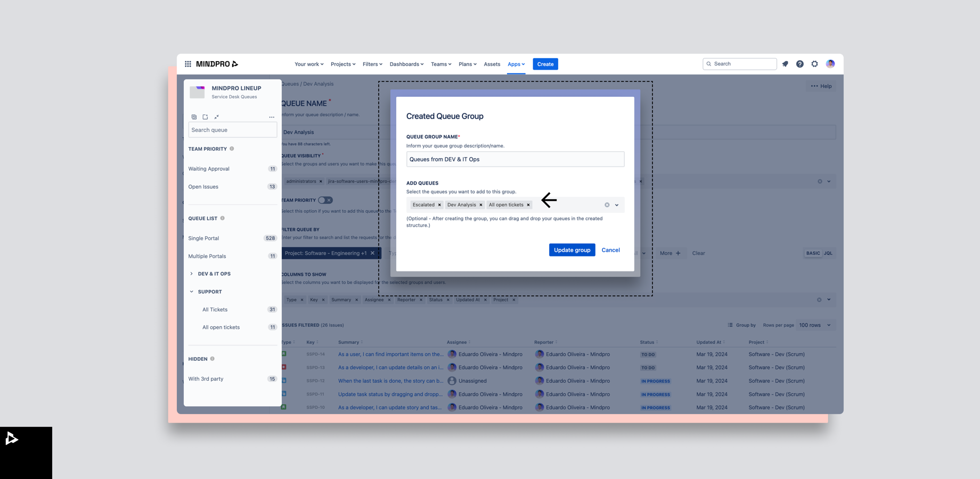980x479 pixels.
Task: Open the 100 rows per page dropdown
Action: pyautogui.click(x=814, y=325)
